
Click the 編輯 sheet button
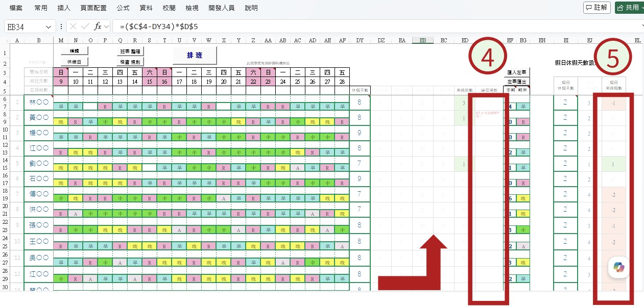[x=74, y=51]
